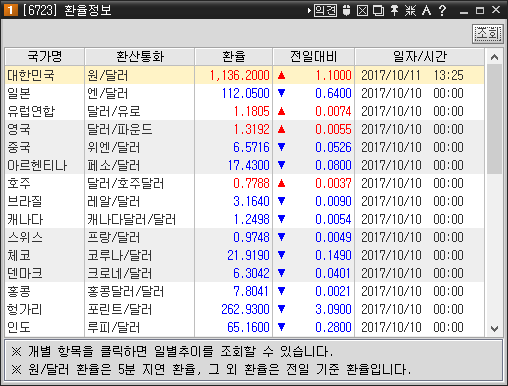Toggle the pushpin always-on-top icon
The width and height of the screenshot is (508, 386).
394,10
